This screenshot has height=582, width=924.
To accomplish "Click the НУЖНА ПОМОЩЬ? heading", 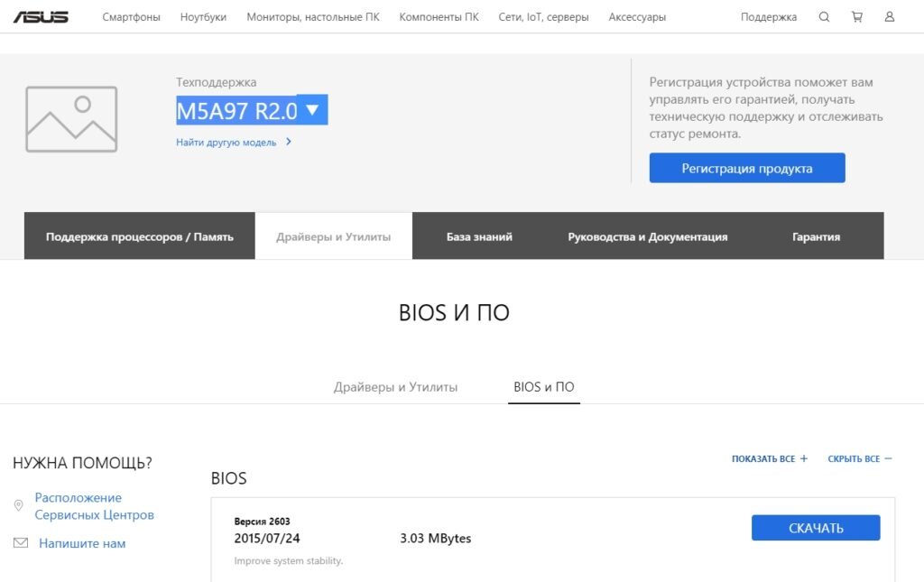I will 82,463.
